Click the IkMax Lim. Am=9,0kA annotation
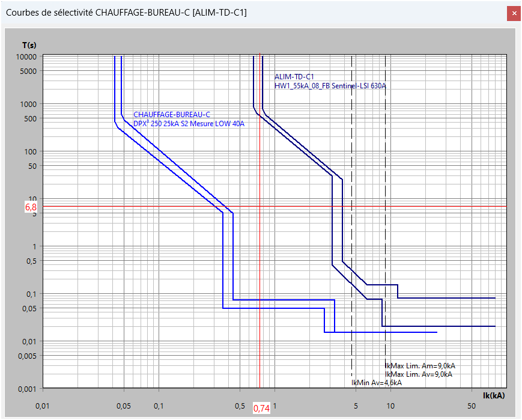Image resolution: width=522 pixels, height=420 pixels. point(424,365)
